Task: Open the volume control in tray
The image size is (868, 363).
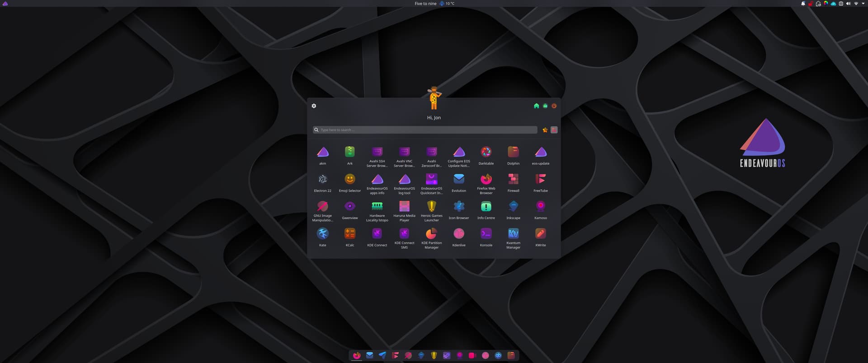Action: (848, 4)
